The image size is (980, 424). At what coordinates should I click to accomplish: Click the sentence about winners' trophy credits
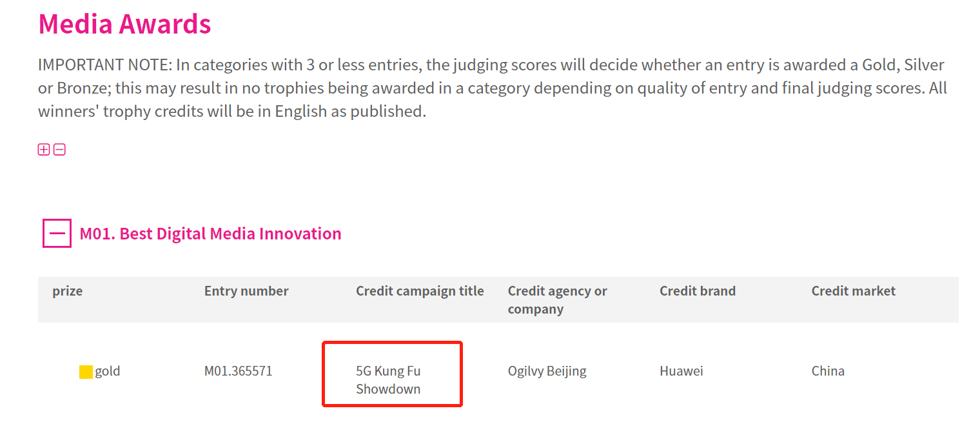tap(232, 112)
